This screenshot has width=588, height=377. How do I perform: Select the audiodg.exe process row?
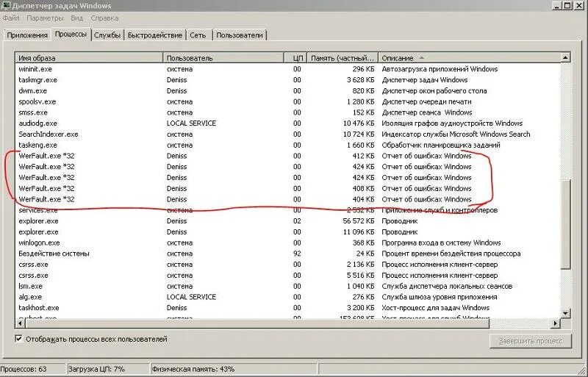(288, 123)
